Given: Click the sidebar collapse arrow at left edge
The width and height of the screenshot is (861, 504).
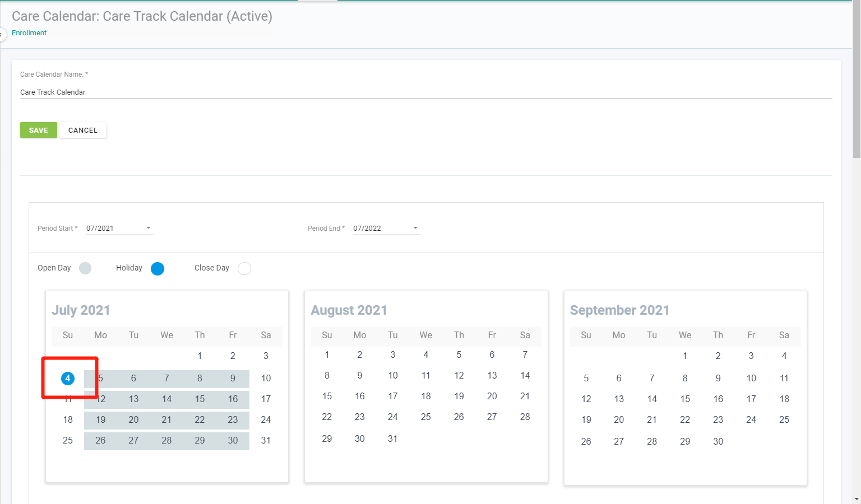Looking at the screenshot, I should tap(2, 35).
